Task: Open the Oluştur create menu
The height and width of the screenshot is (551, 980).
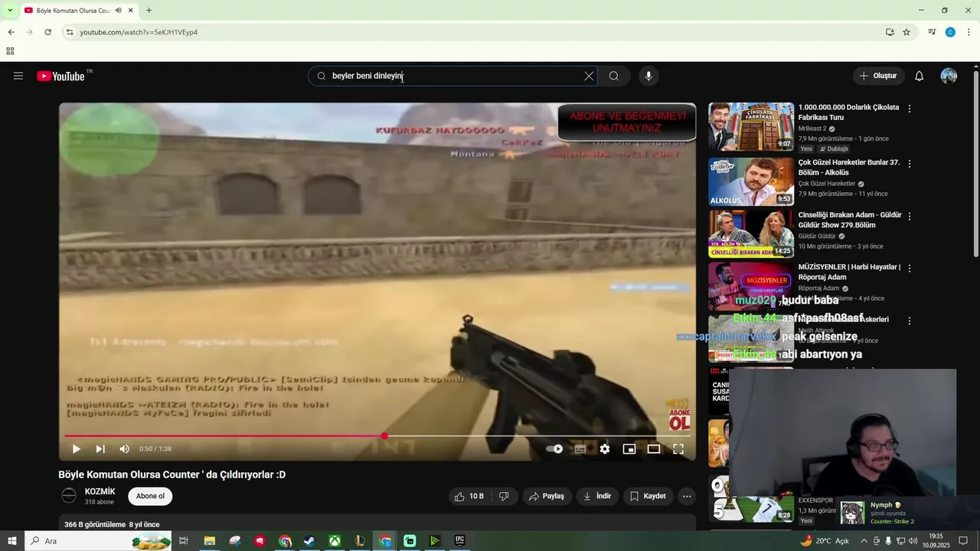Action: (x=879, y=76)
